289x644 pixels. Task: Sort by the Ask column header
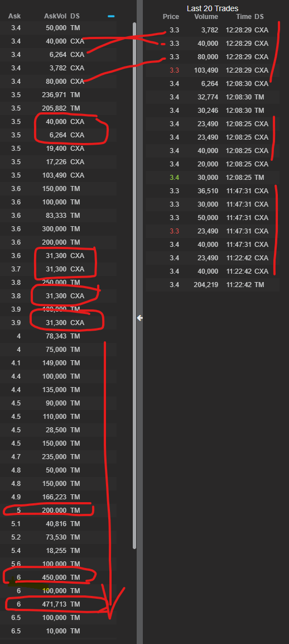(15, 16)
